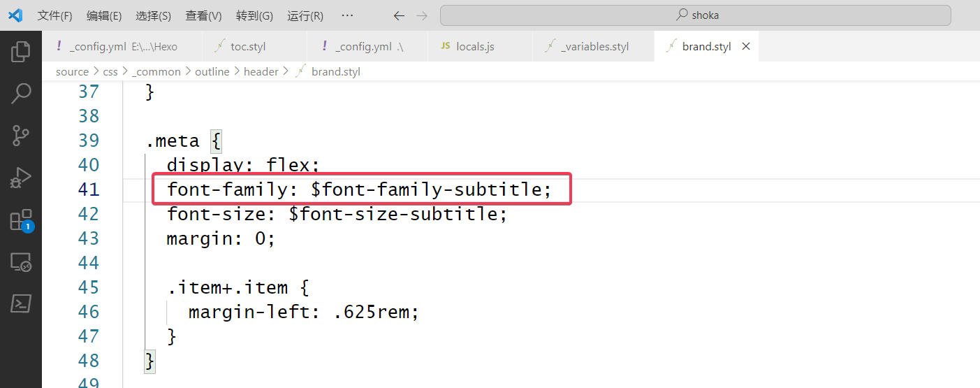The width and height of the screenshot is (980, 388).
Task: Close the brand.styl tab
Action: [x=746, y=47]
